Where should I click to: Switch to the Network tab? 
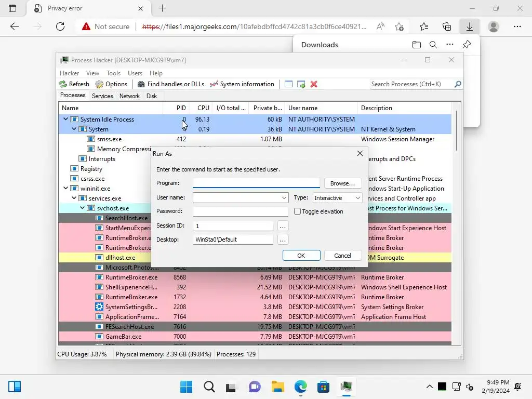pos(129,96)
